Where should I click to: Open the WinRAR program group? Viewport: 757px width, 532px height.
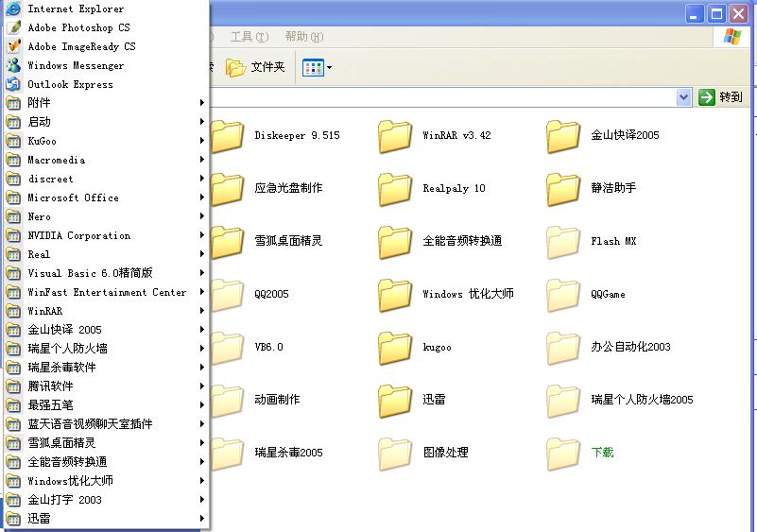click(106, 311)
